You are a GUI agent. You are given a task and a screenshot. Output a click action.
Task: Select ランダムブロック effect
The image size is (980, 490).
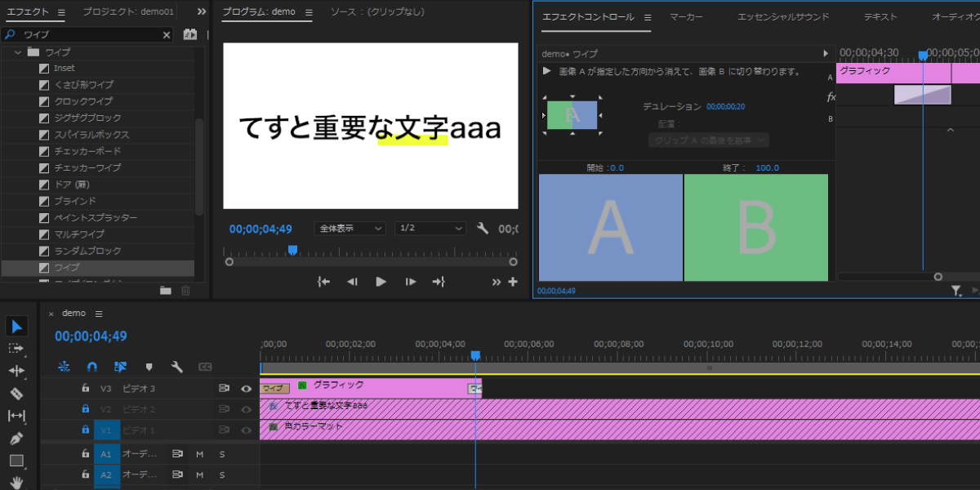(87, 251)
